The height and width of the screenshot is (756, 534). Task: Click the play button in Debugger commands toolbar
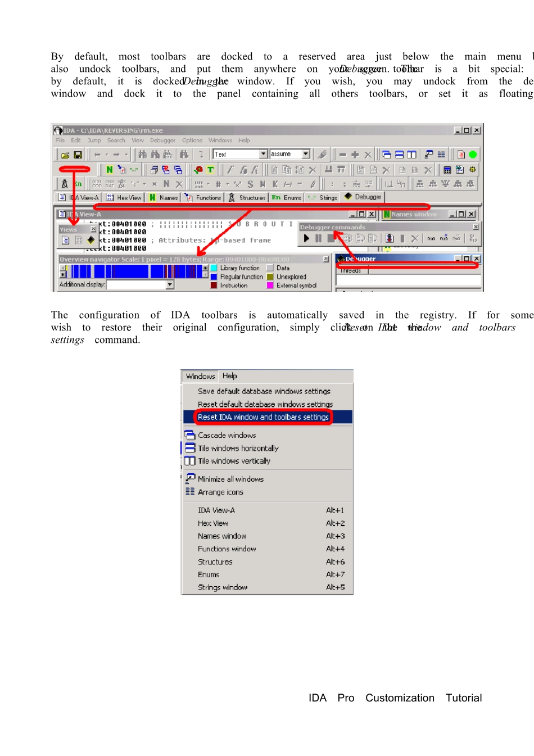[x=306, y=238]
